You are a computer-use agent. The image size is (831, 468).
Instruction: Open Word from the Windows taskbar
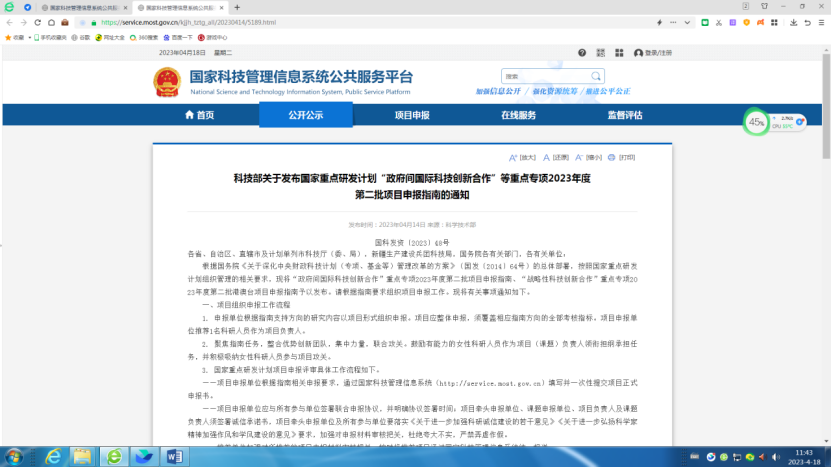coord(175,456)
